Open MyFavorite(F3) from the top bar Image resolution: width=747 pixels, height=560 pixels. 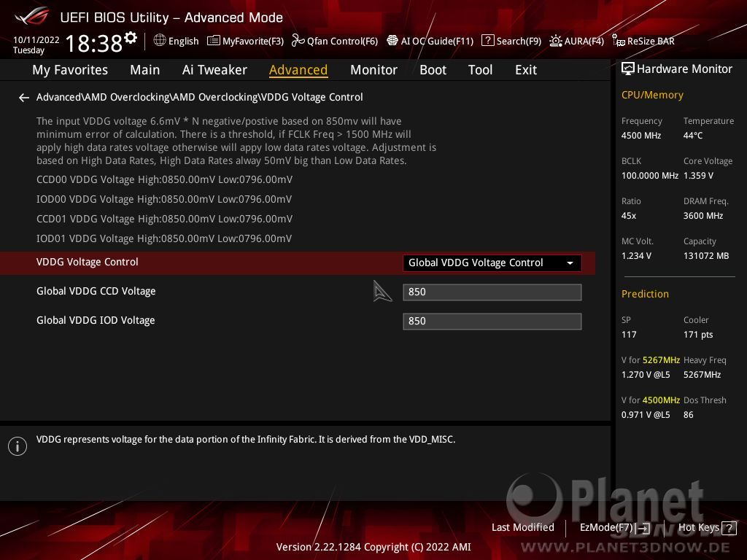pyautogui.click(x=245, y=41)
